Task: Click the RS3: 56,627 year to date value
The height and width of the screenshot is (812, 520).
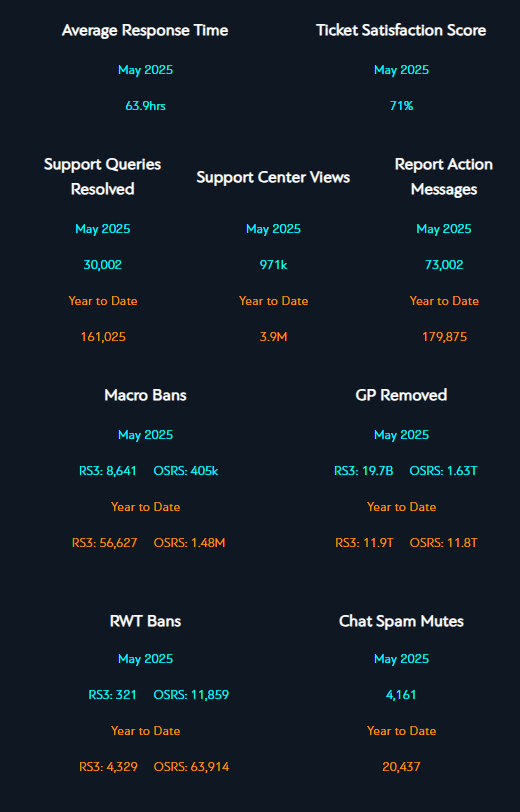Action: [x=105, y=543]
